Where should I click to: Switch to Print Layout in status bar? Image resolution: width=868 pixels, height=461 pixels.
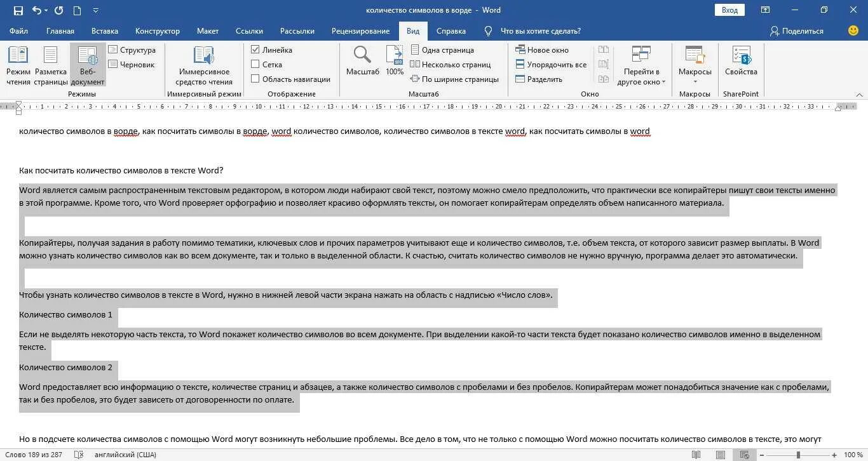pos(720,455)
